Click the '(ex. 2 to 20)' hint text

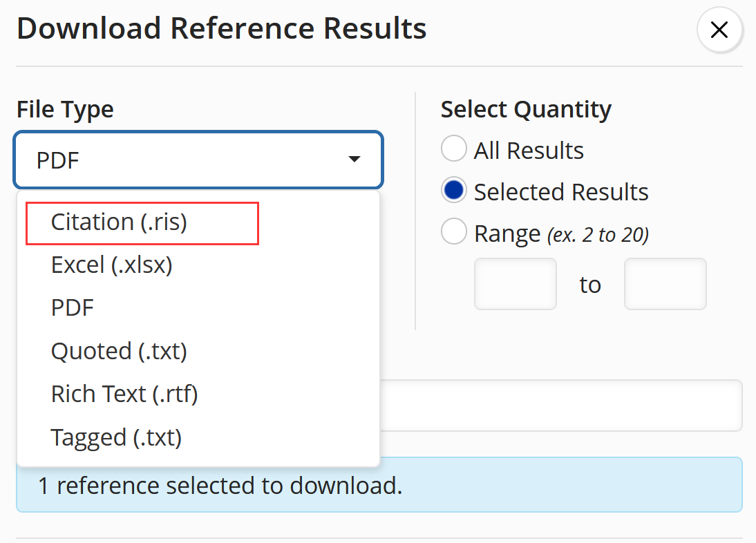coord(598,235)
